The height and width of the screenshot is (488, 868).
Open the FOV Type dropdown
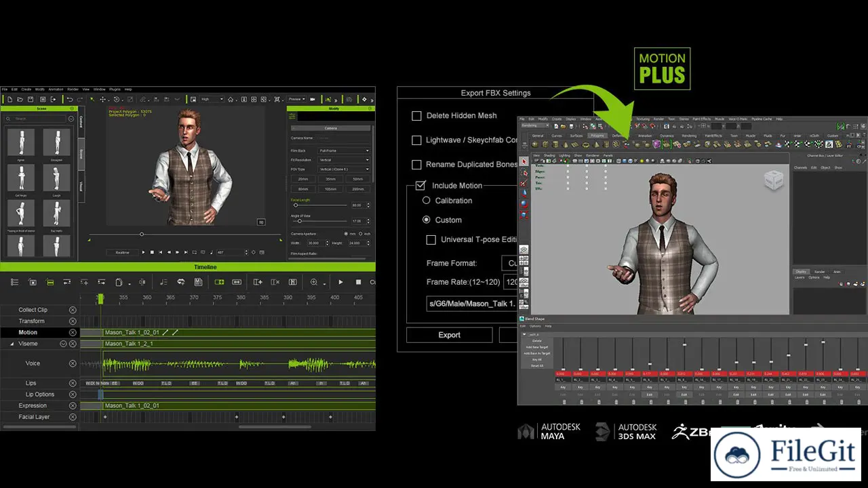[x=344, y=169]
